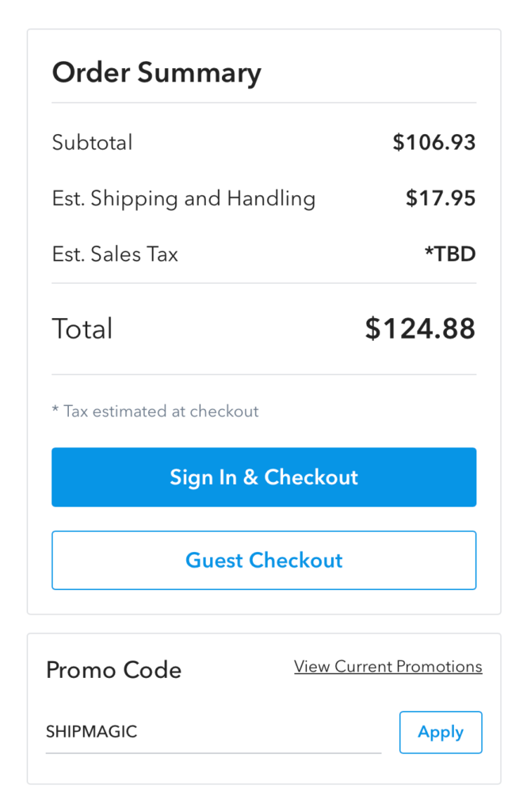The height and width of the screenshot is (812, 527).
Task: Click the Order Summary heading
Action: point(156,73)
